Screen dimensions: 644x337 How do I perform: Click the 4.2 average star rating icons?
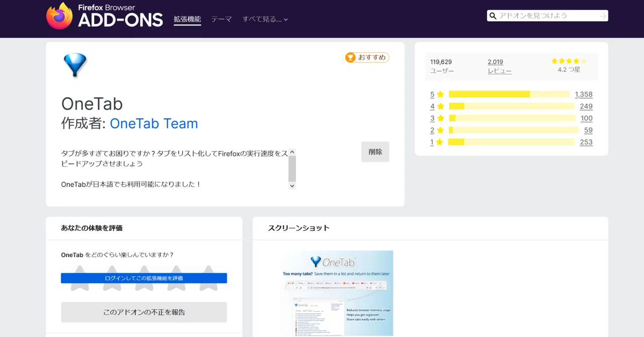tap(569, 61)
